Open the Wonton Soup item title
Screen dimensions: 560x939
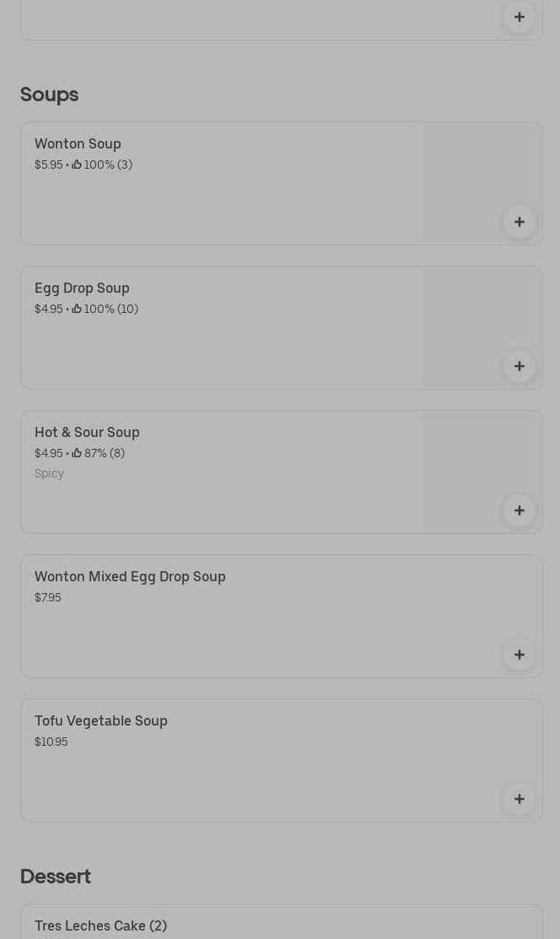78,144
